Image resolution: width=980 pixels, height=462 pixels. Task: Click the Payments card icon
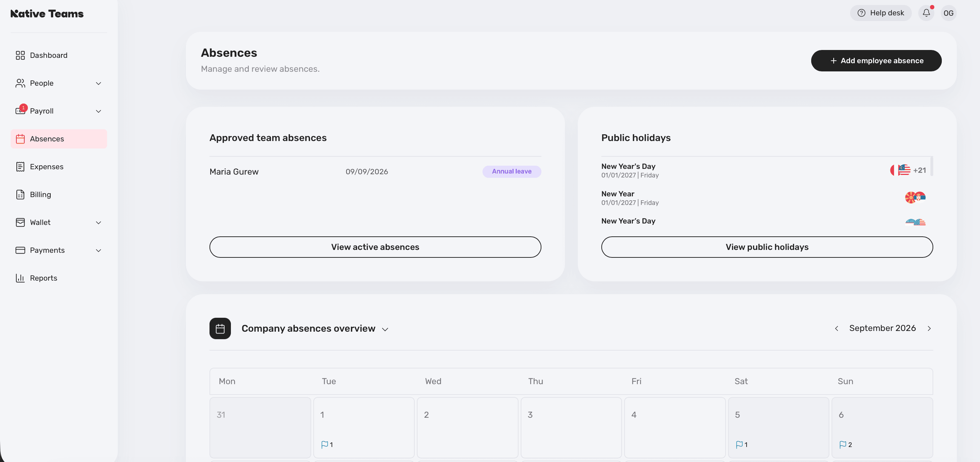point(20,250)
